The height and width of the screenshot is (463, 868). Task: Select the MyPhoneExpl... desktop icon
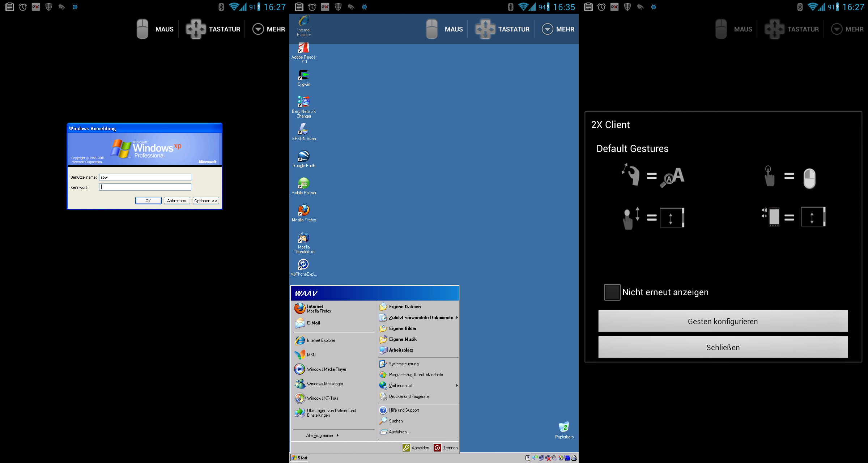click(x=303, y=267)
